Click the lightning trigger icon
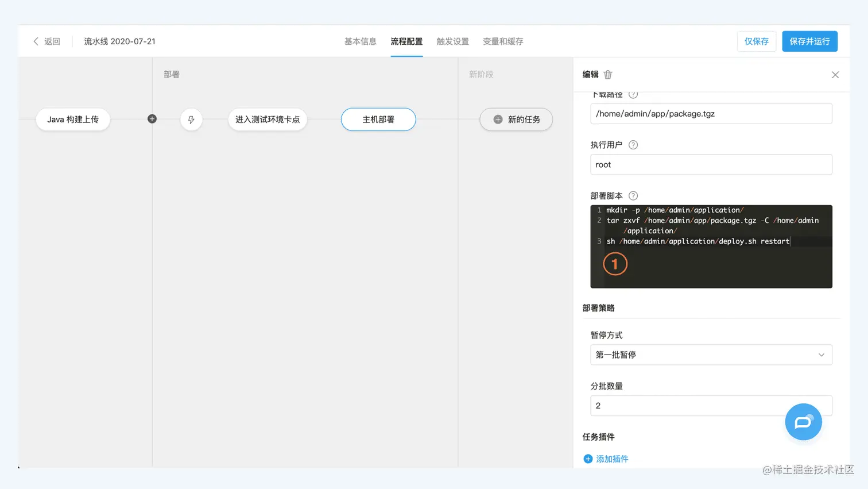Screen dimensions: 868x489 191,120
